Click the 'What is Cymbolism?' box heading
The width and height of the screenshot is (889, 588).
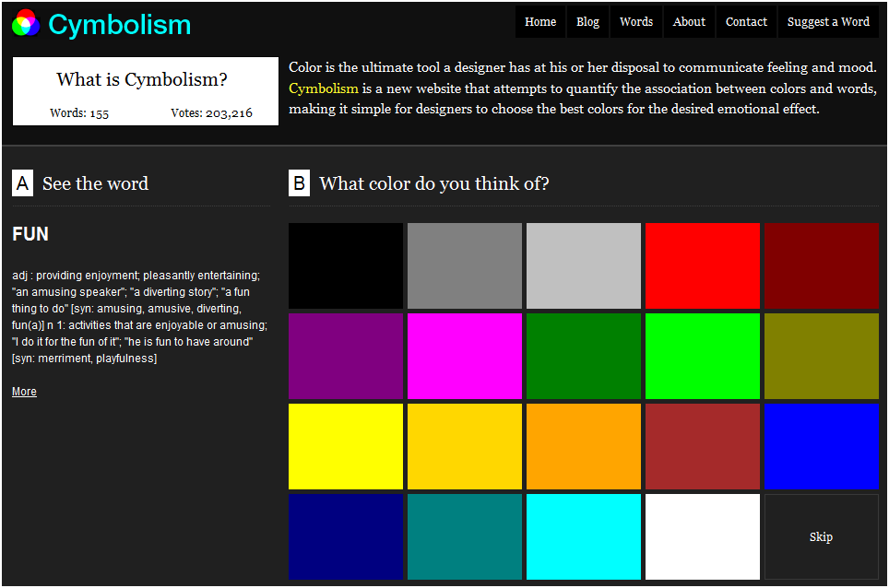pos(142,79)
